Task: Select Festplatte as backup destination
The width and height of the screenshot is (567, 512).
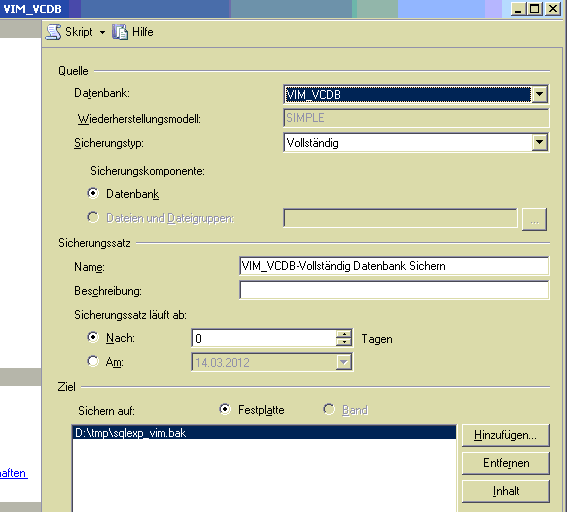Action: tap(225, 409)
